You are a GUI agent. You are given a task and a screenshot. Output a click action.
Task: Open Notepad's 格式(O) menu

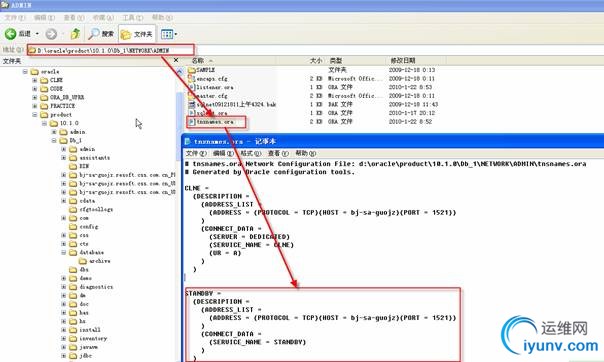(250, 153)
